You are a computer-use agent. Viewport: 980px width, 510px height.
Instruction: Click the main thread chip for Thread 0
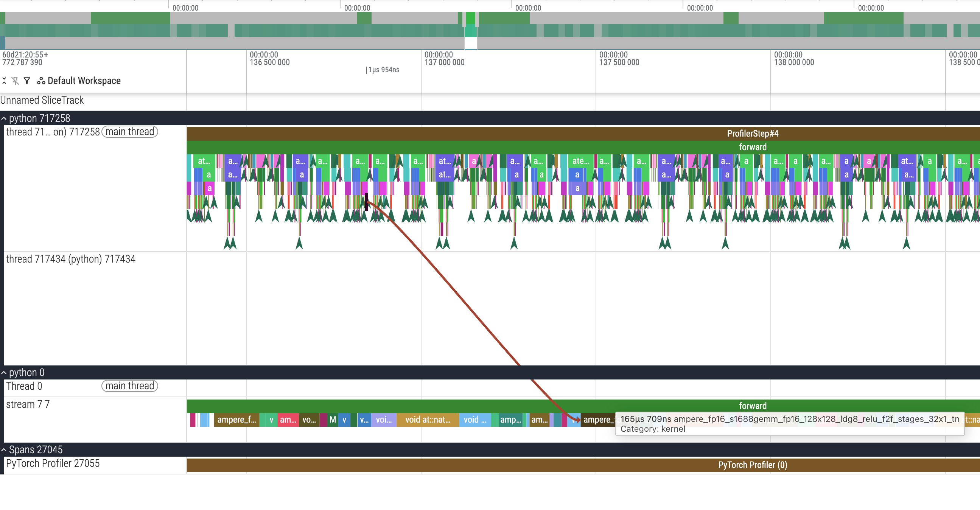point(129,386)
